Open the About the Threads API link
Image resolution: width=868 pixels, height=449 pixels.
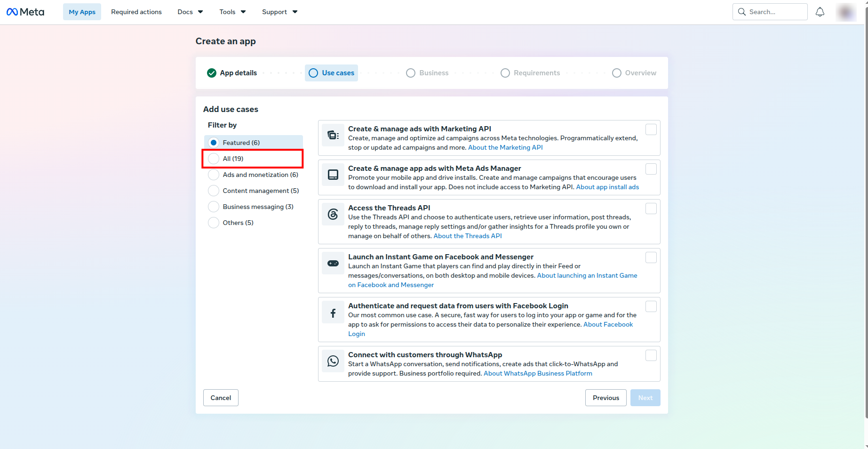tap(468, 236)
